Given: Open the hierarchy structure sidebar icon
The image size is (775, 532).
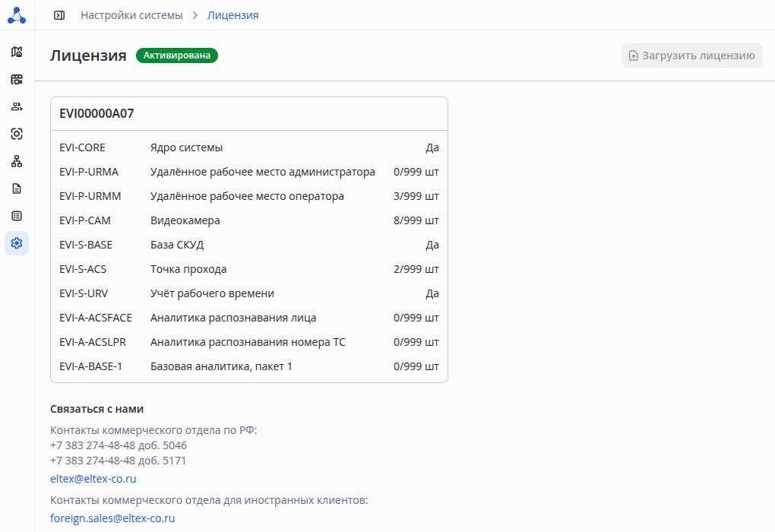Looking at the screenshot, I should (x=17, y=161).
